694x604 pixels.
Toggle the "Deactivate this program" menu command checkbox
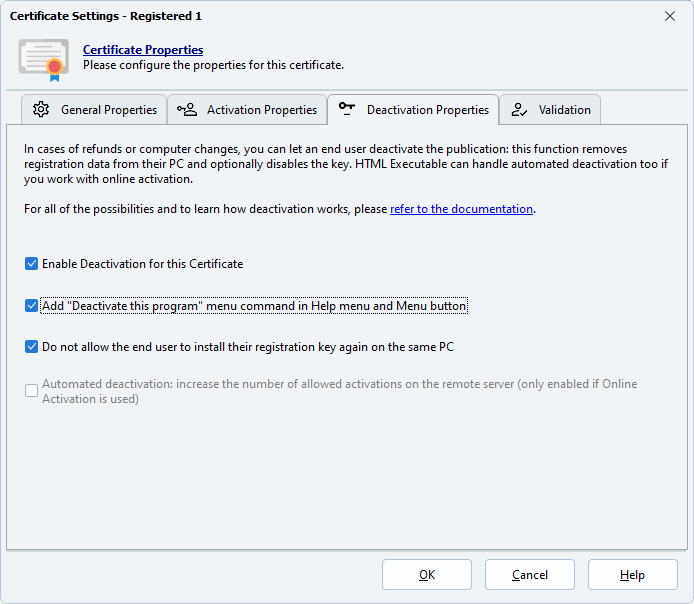point(32,306)
